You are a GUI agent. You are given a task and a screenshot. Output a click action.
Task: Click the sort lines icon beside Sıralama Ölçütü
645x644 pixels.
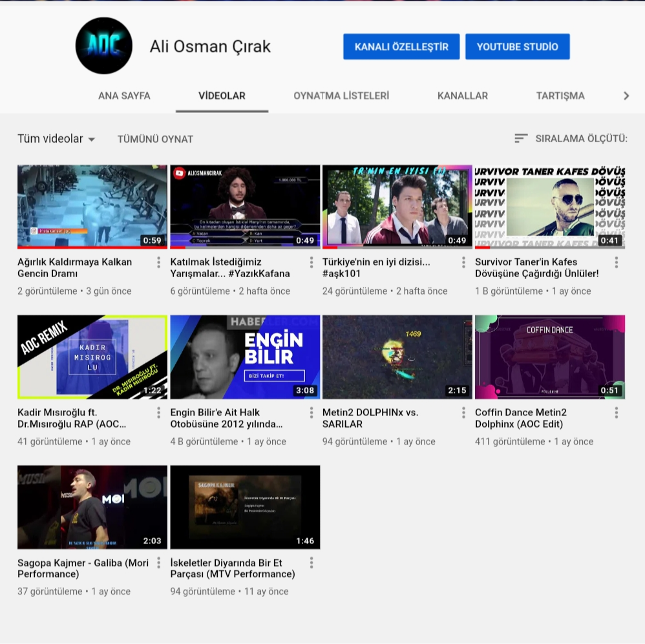(x=521, y=139)
